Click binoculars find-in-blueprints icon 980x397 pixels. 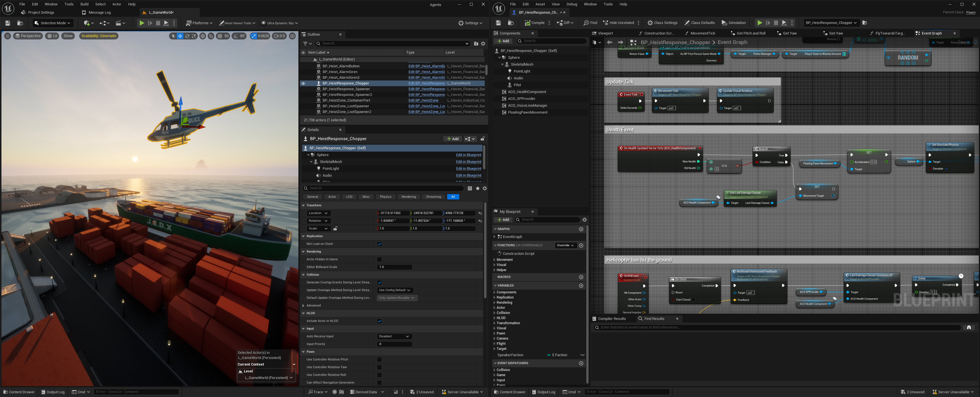[x=969, y=327]
